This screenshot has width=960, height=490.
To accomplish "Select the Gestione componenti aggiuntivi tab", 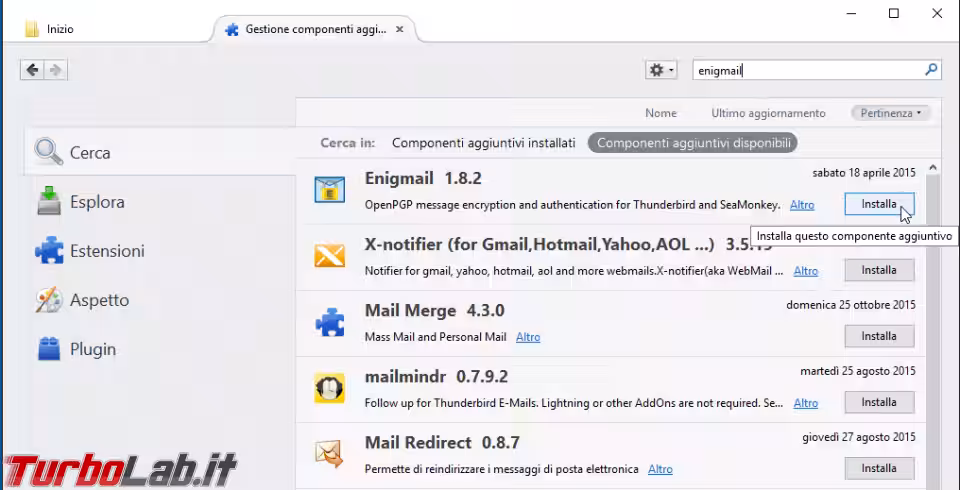I will click(315, 29).
